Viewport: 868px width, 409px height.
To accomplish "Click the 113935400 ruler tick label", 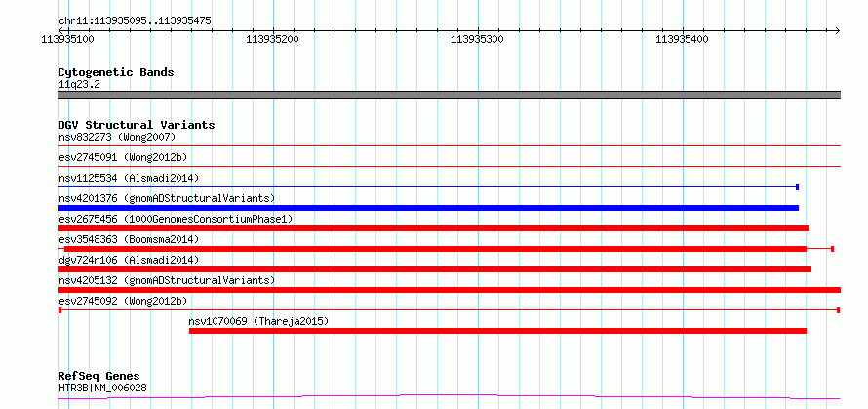I will (x=682, y=39).
